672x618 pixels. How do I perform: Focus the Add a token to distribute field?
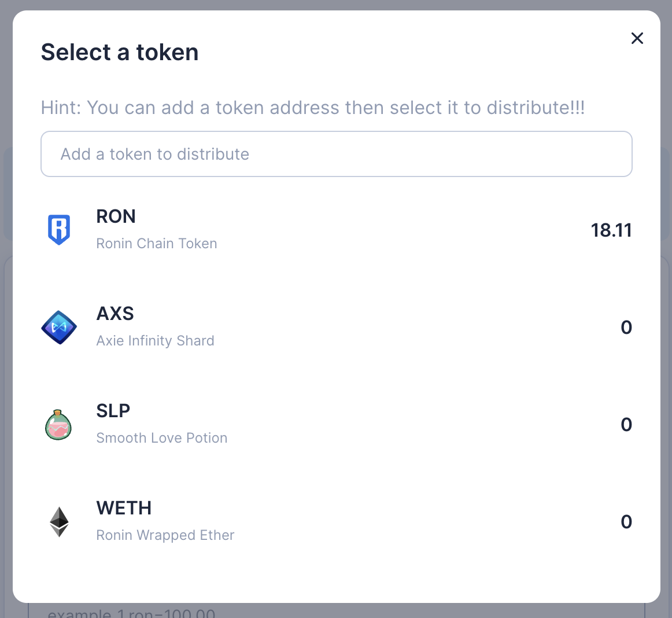coord(337,154)
